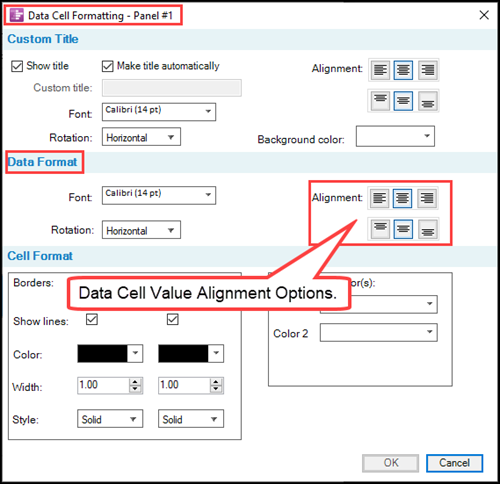This screenshot has width=500, height=484.
Task: Open the Data Format Rotation dropdown
Action: pyautogui.click(x=141, y=230)
